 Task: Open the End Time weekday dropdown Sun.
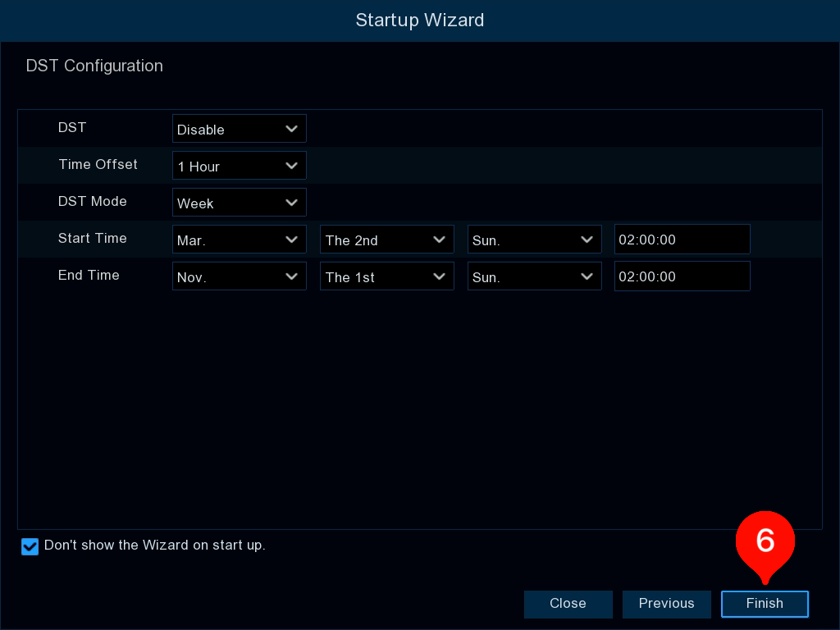534,276
